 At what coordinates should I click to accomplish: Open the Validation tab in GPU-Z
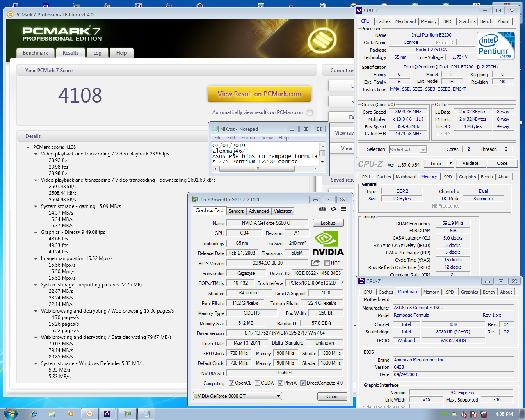(x=283, y=211)
